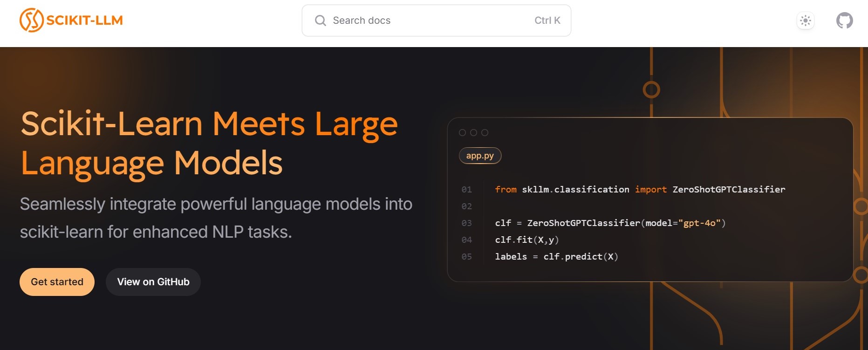
Task: Click the magnifying glass search icon
Action: [320, 21]
